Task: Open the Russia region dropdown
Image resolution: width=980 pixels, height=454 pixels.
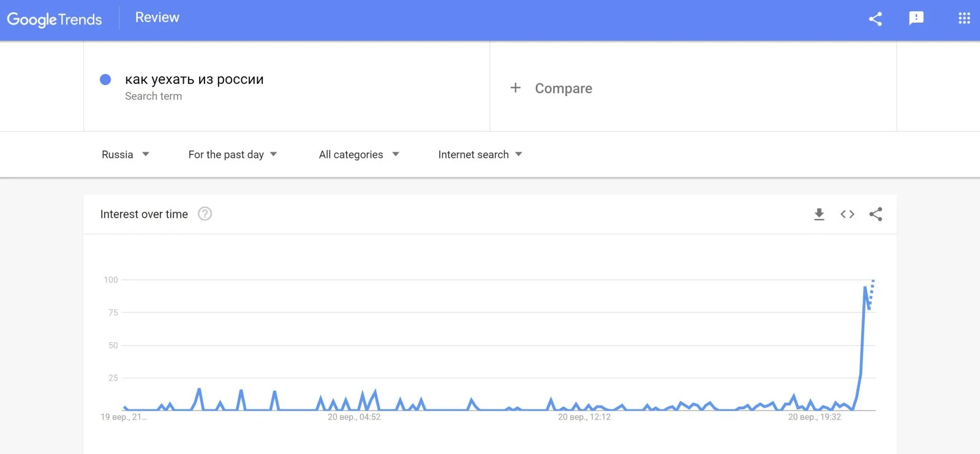Action: 125,155
